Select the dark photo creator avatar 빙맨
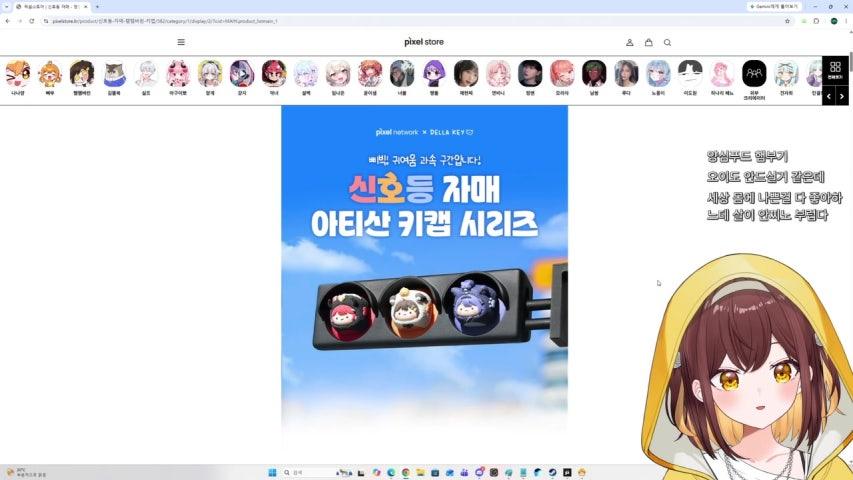This screenshot has width=853, height=480. tap(530, 73)
